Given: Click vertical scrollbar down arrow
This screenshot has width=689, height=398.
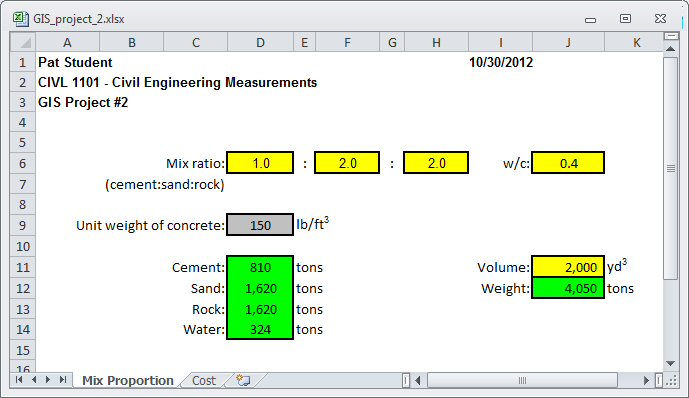Looking at the screenshot, I should click(671, 363).
